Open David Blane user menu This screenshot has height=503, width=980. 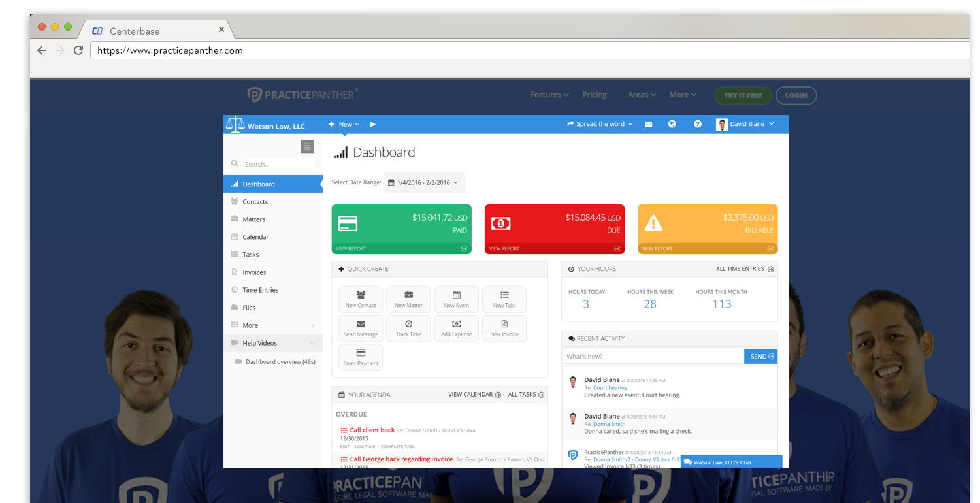(x=745, y=124)
